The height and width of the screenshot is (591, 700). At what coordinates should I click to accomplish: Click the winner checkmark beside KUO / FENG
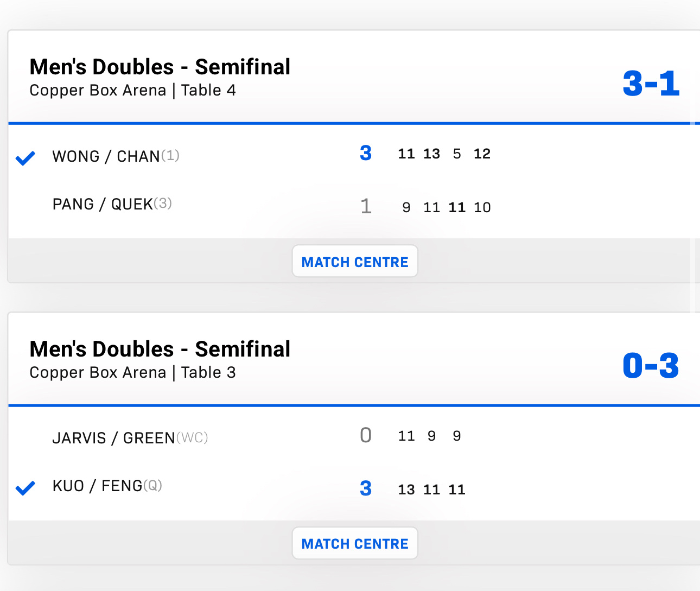[25, 488]
